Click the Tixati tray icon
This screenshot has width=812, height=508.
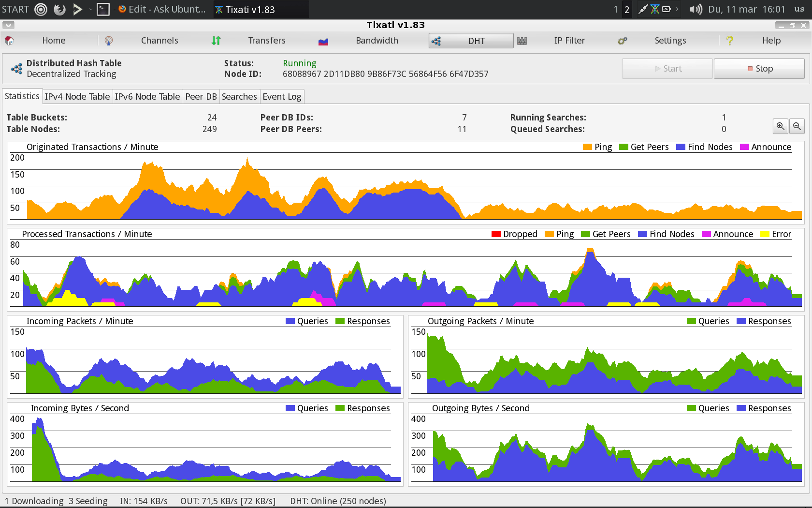[x=655, y=9]
